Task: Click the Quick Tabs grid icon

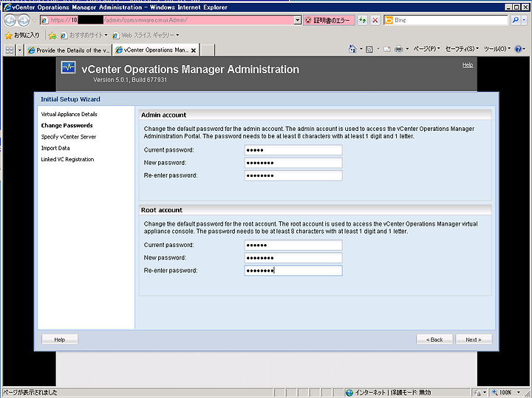Action: tap(10, 50)
